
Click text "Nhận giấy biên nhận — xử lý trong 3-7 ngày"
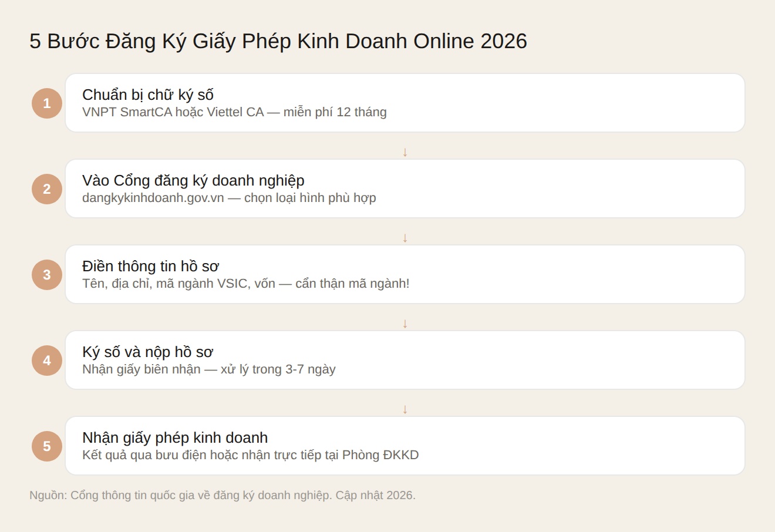pyautogui.click(x=209, y=369)
